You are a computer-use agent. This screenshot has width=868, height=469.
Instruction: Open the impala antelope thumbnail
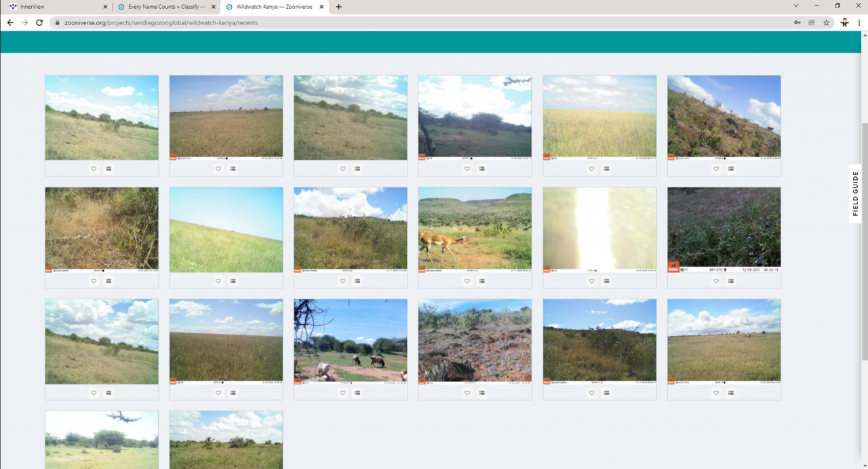point(475,229)
